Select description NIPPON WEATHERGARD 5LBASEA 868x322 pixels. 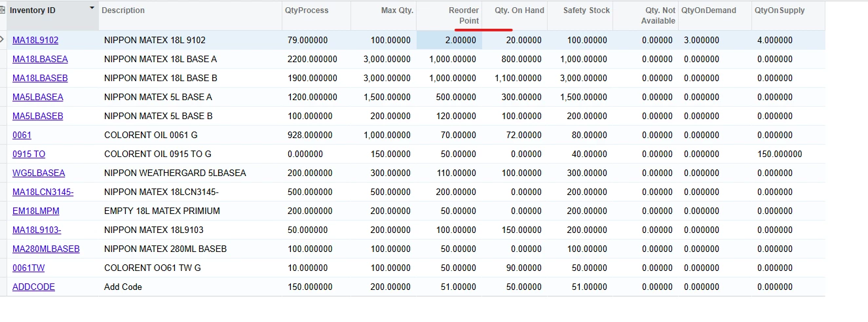175,173
